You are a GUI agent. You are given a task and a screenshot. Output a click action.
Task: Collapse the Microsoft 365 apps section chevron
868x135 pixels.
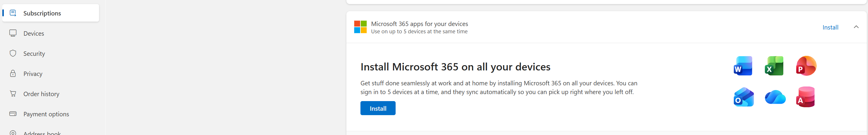point(856,27)
